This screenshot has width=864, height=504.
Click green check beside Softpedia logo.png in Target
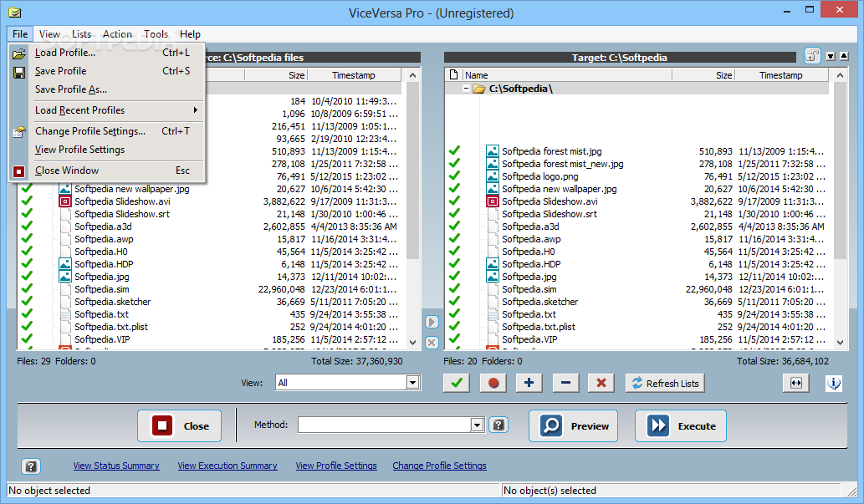[454, 176]
